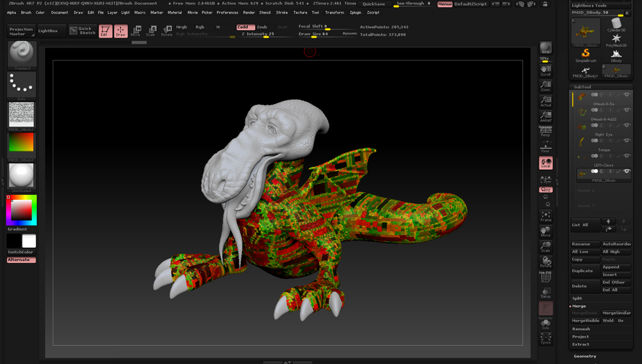
Task: Open the Standard brush picker
Action: tap(22, 55)
